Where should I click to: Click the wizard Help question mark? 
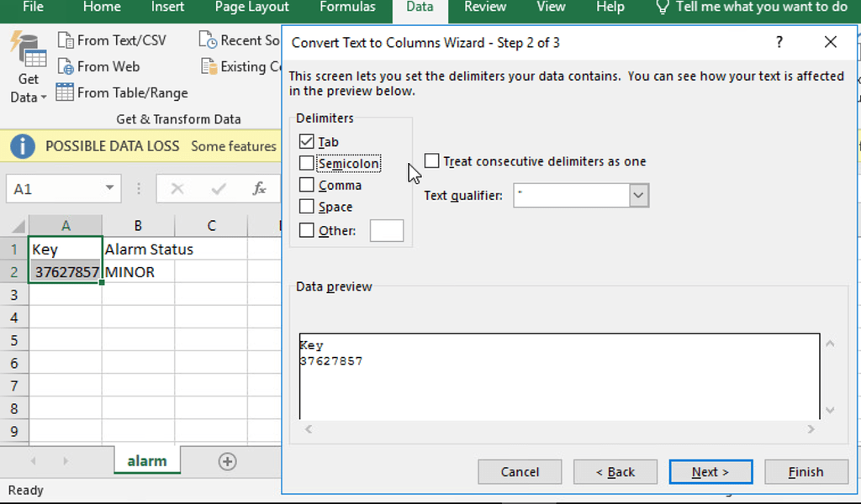(x=779, y=42)
